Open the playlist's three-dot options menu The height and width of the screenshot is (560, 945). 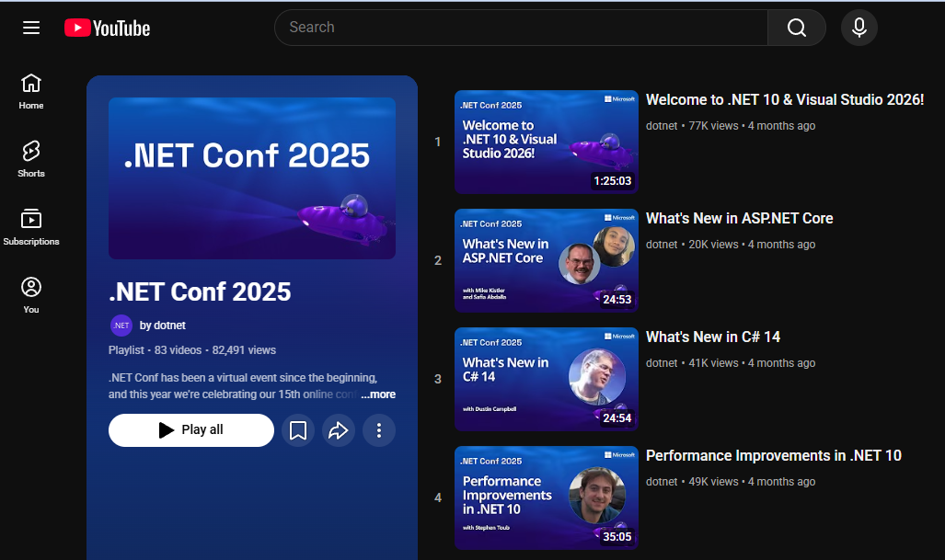pos(378,429)
